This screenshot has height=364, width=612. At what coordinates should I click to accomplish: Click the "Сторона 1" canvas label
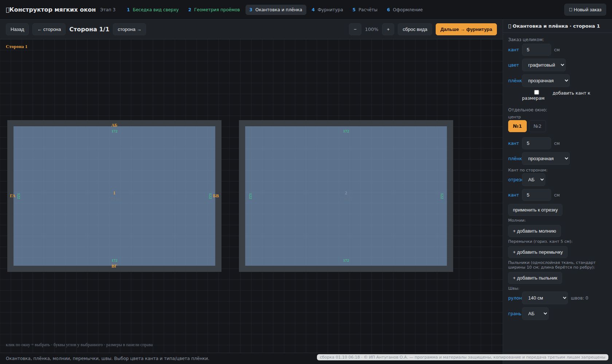click(17, 47)
